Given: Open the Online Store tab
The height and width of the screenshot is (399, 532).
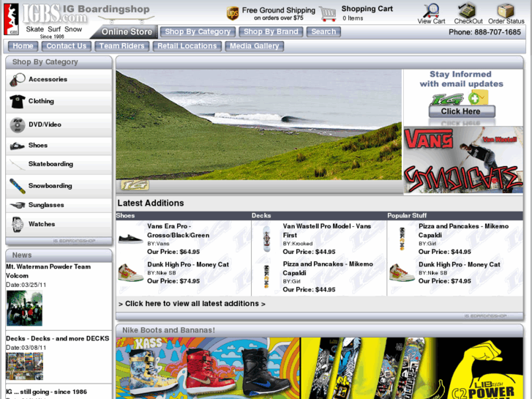Looking at the screenshot, I should coord(127,32).
